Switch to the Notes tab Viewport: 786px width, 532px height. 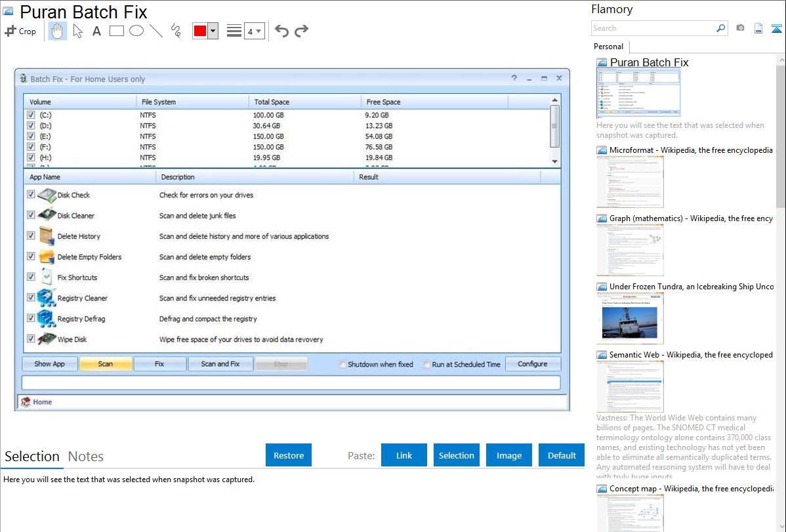pos(85,457)
